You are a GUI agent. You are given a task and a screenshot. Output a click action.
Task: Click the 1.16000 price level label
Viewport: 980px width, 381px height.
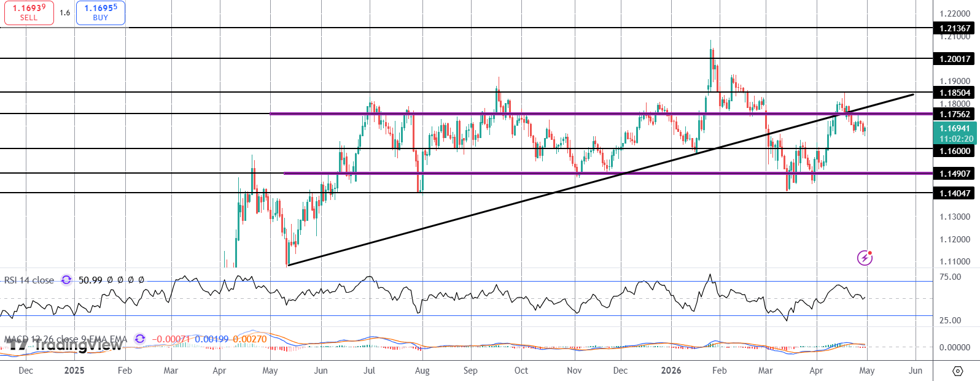[955, 151]
